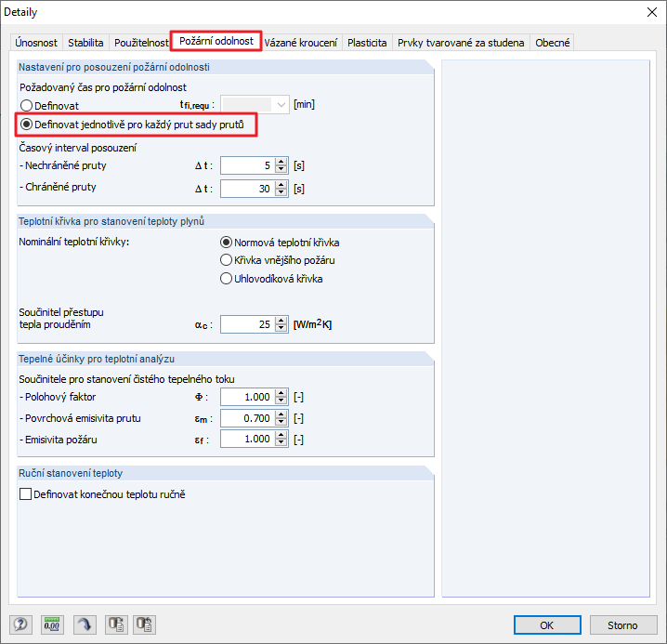Open the help icon button
Screen dimensions: 667x644
click(x=20, y=624)
